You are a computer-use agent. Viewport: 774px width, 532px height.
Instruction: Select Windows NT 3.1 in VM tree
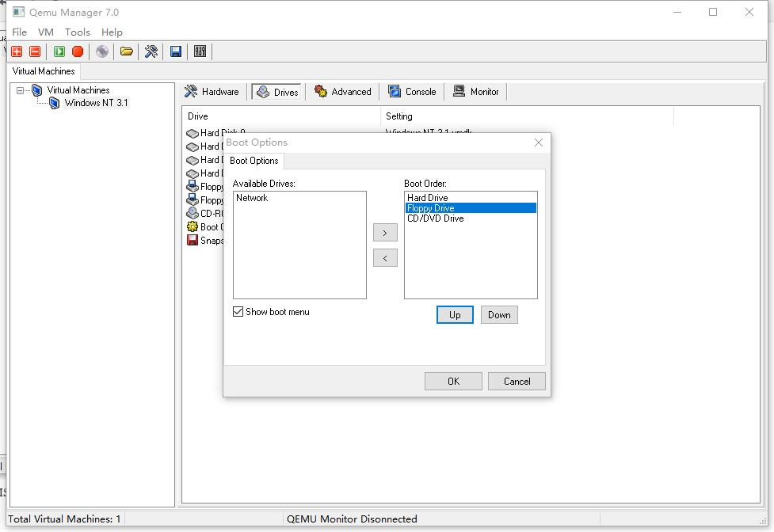[x=97, y=103]
